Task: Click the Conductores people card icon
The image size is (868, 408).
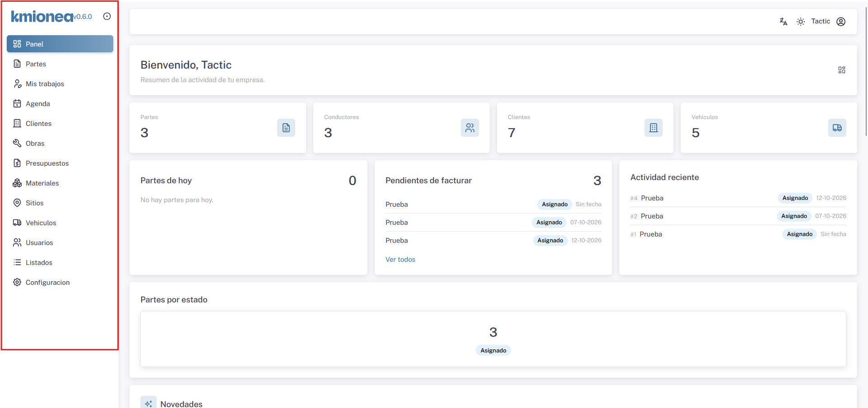Action: [470, 128]
